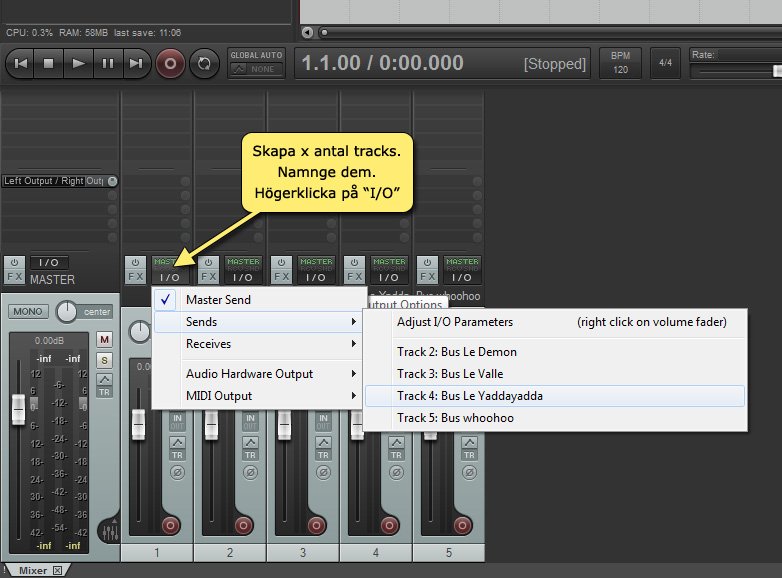This screenshot has height=578, width=782.
Task: Solo the master track with S button
Action: [x=104, y=360]
